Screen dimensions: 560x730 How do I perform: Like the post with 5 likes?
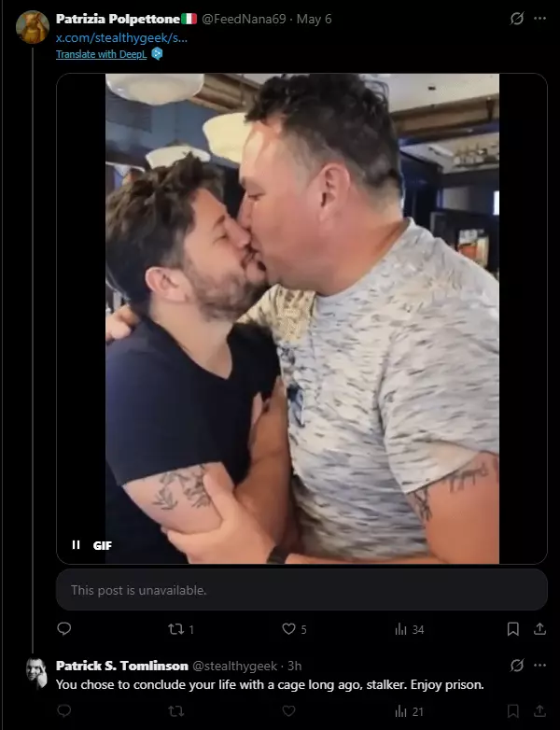(294, 629)
